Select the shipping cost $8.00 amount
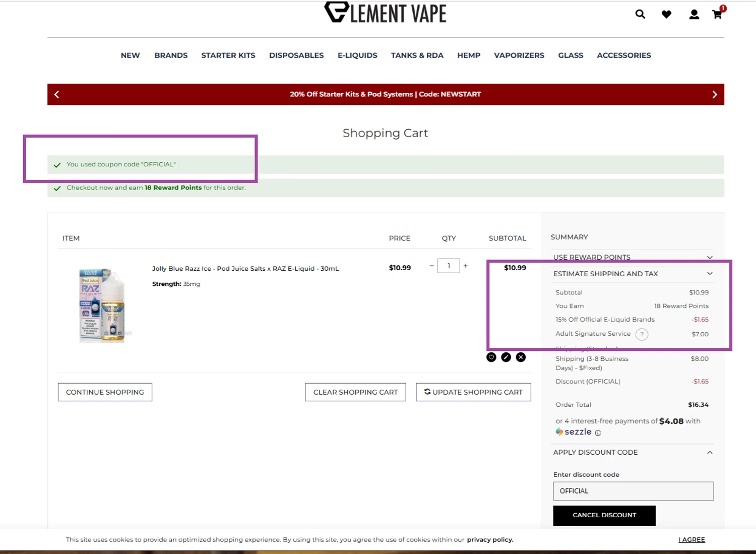Screen dimensions: 756x554 click(x=700, y=359)
